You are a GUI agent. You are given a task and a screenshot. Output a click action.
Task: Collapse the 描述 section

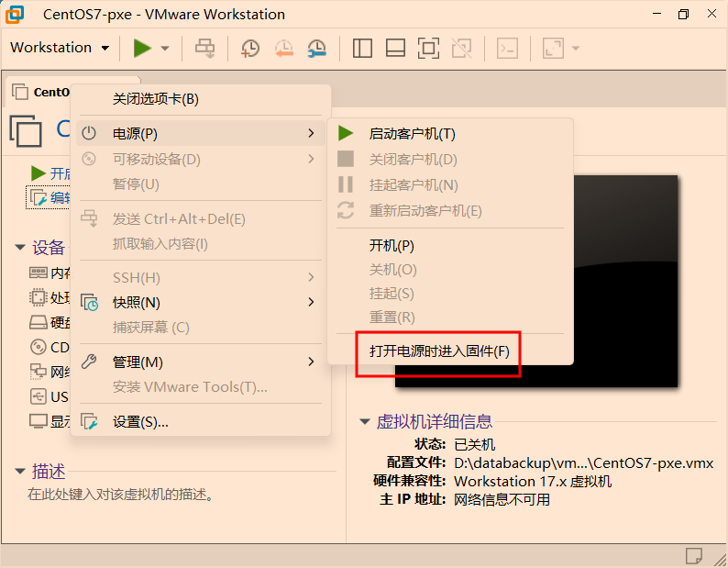pyautogui.click(x=20, y=472)
